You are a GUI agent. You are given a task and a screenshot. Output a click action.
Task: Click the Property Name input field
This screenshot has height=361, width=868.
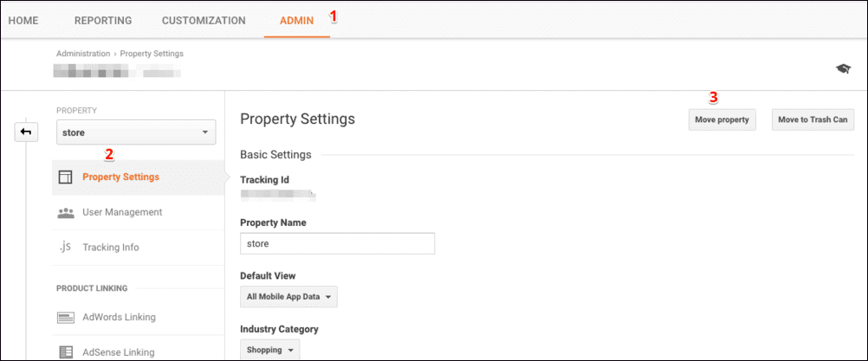(337, 243)
